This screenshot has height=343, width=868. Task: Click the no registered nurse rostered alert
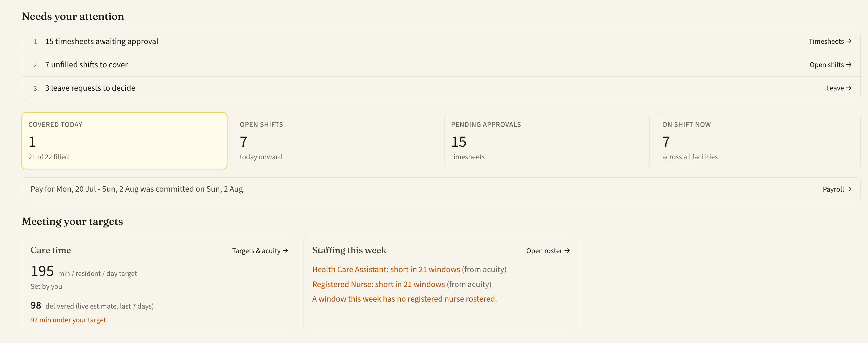[404, 299]
